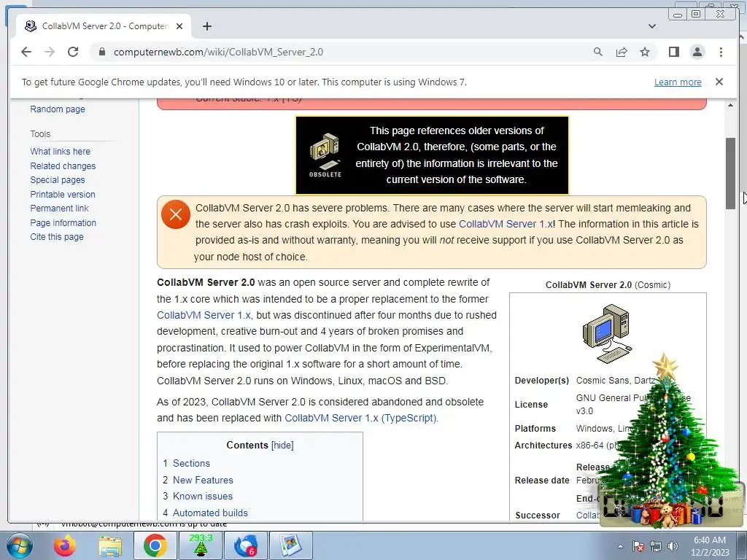Close the CollabVM Server 2.0 tab
The width and height of the screenshot is (747, 560).
pyautogui.click(x=179, y=26)
